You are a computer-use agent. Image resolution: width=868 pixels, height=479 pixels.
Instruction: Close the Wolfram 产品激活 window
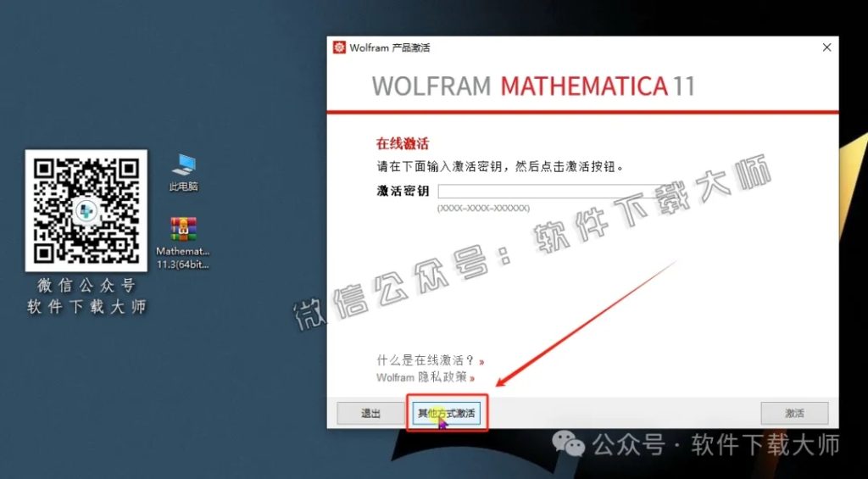pyautogui.click(x=826, y=47)
